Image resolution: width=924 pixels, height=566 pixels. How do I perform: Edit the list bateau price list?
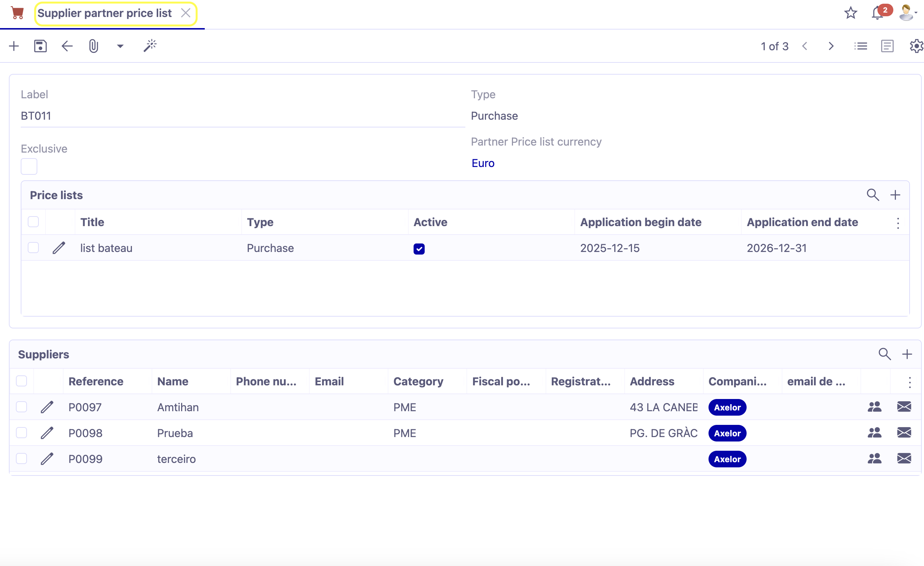[x=59, y=248]
